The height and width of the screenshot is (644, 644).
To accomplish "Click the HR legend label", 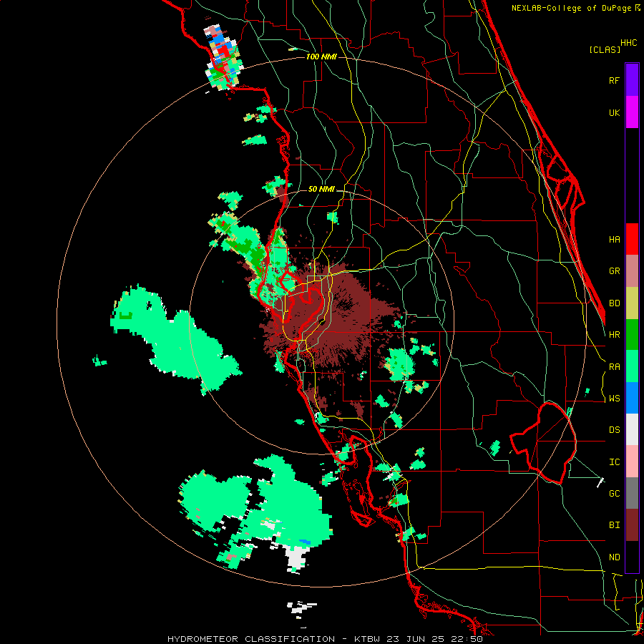I will [x=615, y=335].
